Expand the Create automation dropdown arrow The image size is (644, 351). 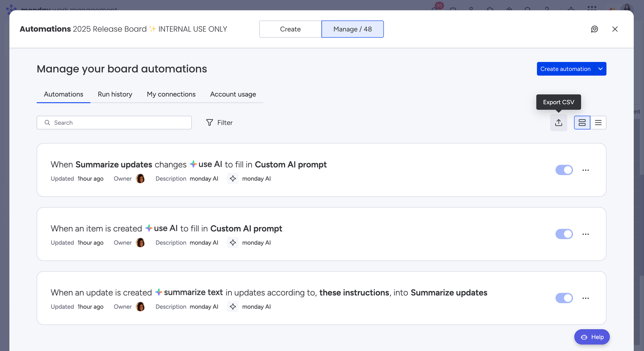point(600,69)
